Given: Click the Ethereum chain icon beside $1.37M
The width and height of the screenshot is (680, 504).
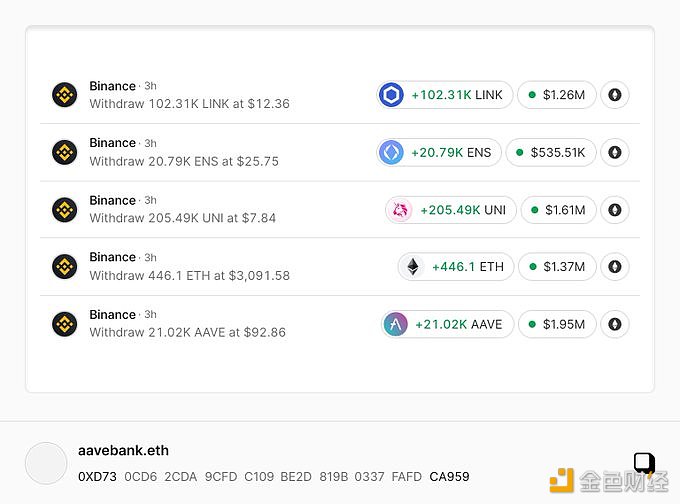Looking at the screenshot, I should click(x=615, y=266).
